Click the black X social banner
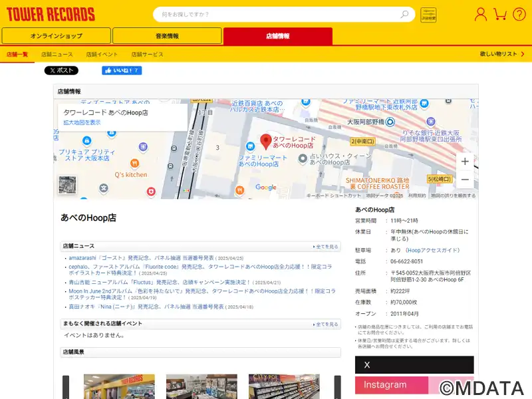 click(x=414, y=364)
